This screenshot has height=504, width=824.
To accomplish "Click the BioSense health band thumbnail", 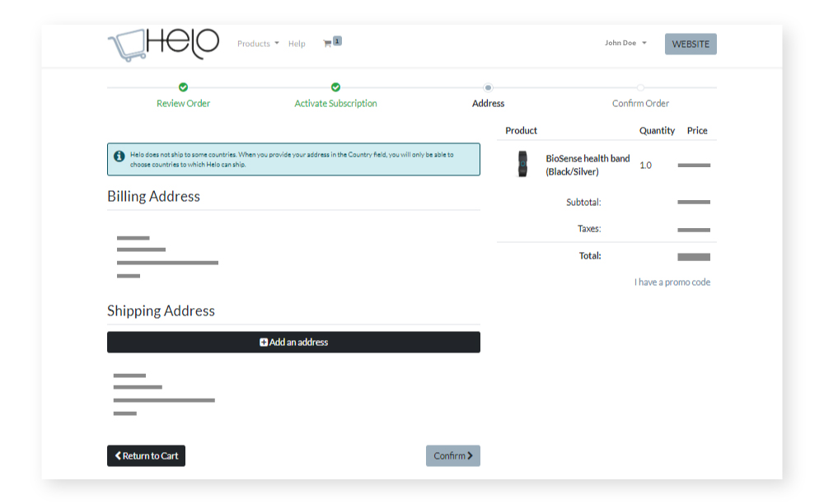I will pyautogui.click(x=522, y=164).
